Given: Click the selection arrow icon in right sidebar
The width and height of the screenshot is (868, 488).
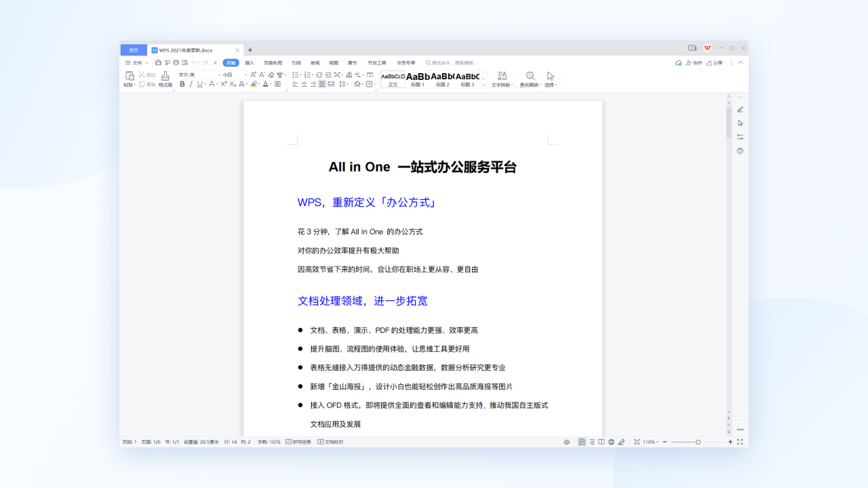Looking at the screenshot, I should (x=740, y=123).
